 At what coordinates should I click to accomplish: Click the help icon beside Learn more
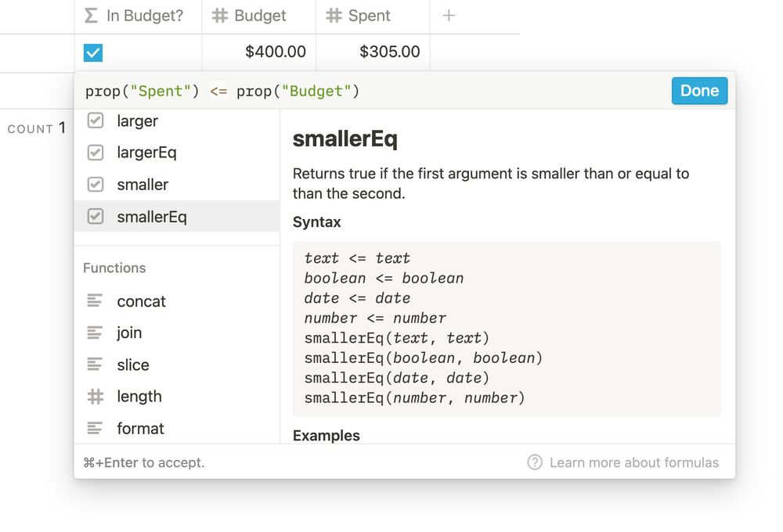tap(535, 462)
